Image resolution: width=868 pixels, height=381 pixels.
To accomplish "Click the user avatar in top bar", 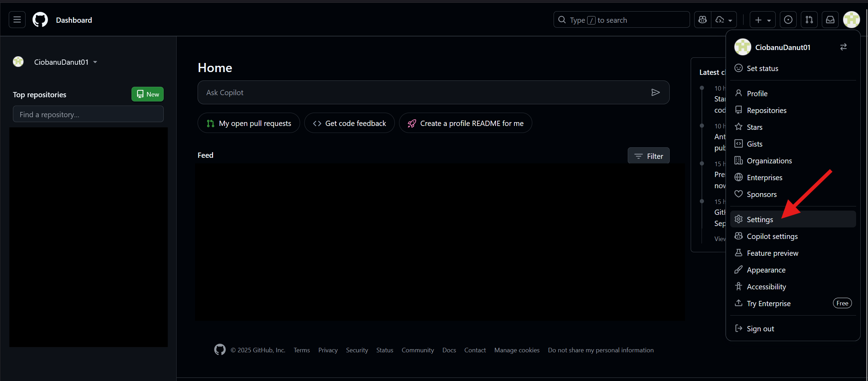I will pyautogui.click(x=851, y=20).
